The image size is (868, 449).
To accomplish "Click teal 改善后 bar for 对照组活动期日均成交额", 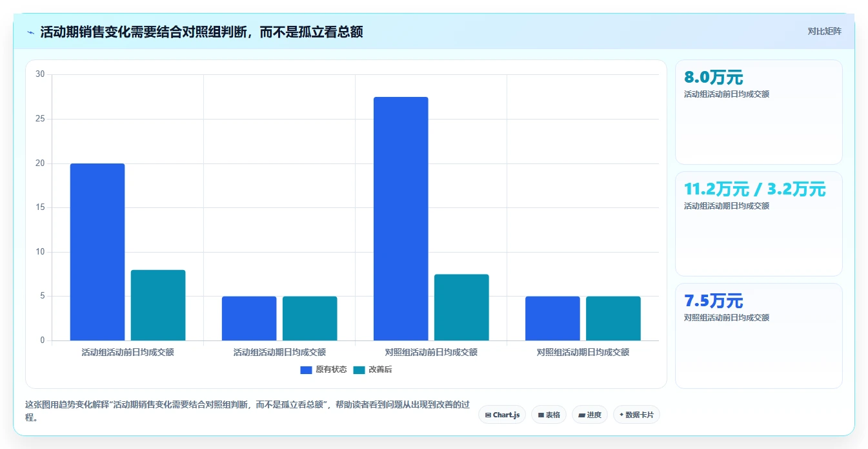I will click(x=613, y=318).
